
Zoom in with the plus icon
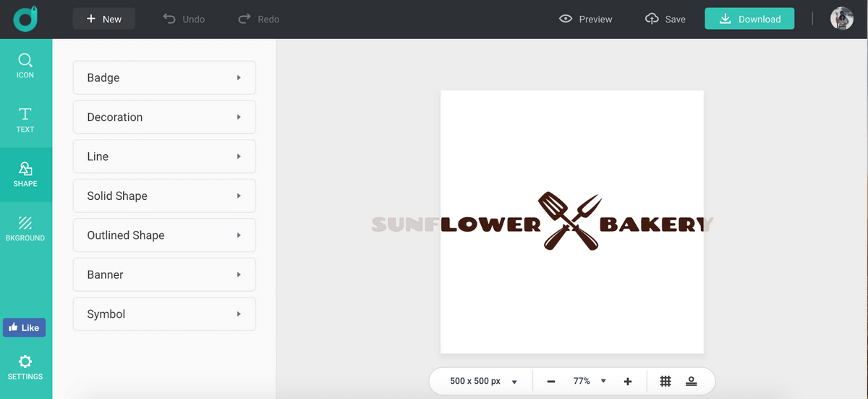click(x=628, y=382)
